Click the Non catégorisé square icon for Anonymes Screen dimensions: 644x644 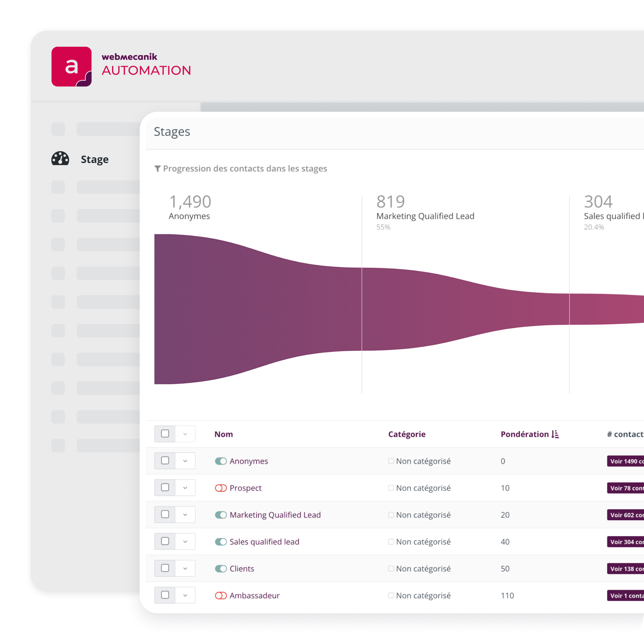[x=391, y=461]
